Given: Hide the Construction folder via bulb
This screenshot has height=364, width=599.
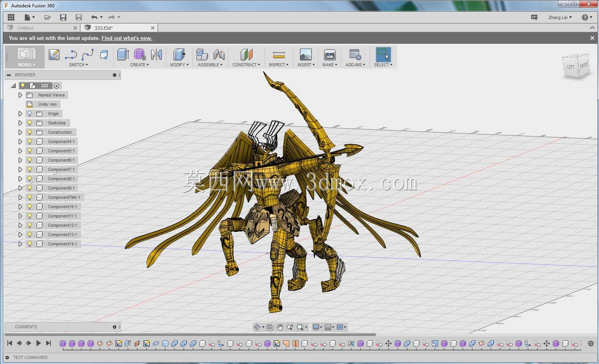Looking at the screenshot, I should click(x=30, y=132).
